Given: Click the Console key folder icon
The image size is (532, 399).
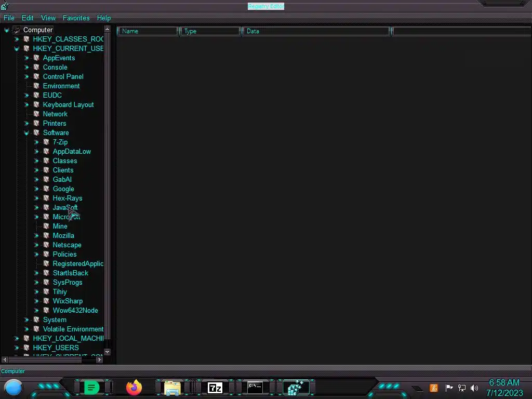Looking at the screenshot, I should tap(36, 67).
